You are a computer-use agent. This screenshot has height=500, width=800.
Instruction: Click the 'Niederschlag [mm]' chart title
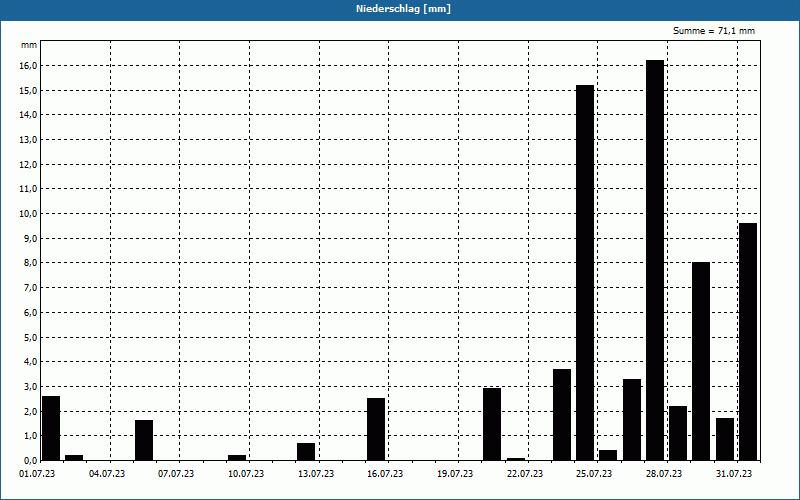coord(403,9)
